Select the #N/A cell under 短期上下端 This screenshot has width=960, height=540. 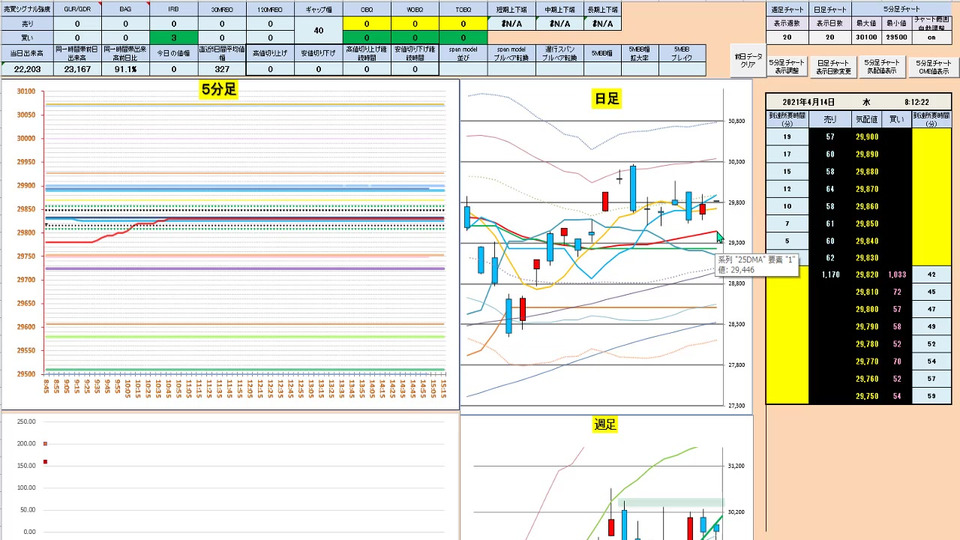pos(511,24)
